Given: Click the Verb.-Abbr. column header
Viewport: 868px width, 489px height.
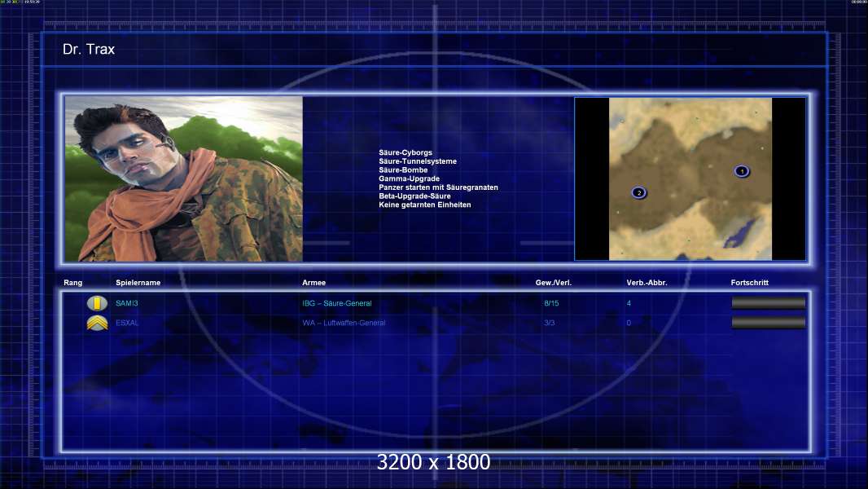Looking at the screenshot, I should (647, 283).
